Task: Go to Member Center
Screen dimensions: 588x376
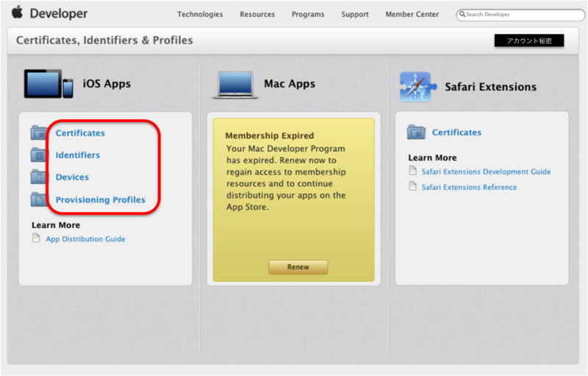Action: click(412, 14)
